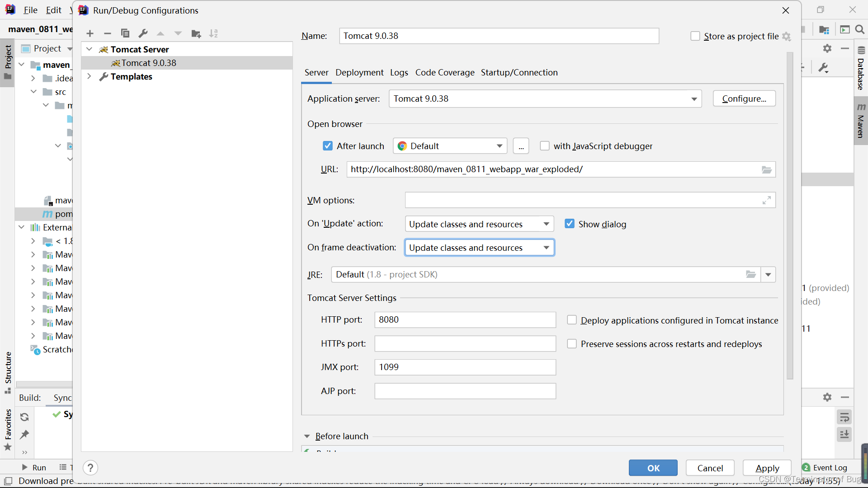Click the Copy Configuration icon
Screen dimensions: 868x488
pos(125,33)
